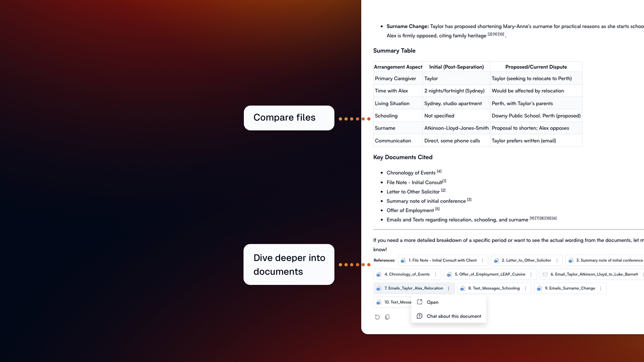The image size is (644, 362).
Task: Click the regenerate response icon
Action: click(377, 317)
